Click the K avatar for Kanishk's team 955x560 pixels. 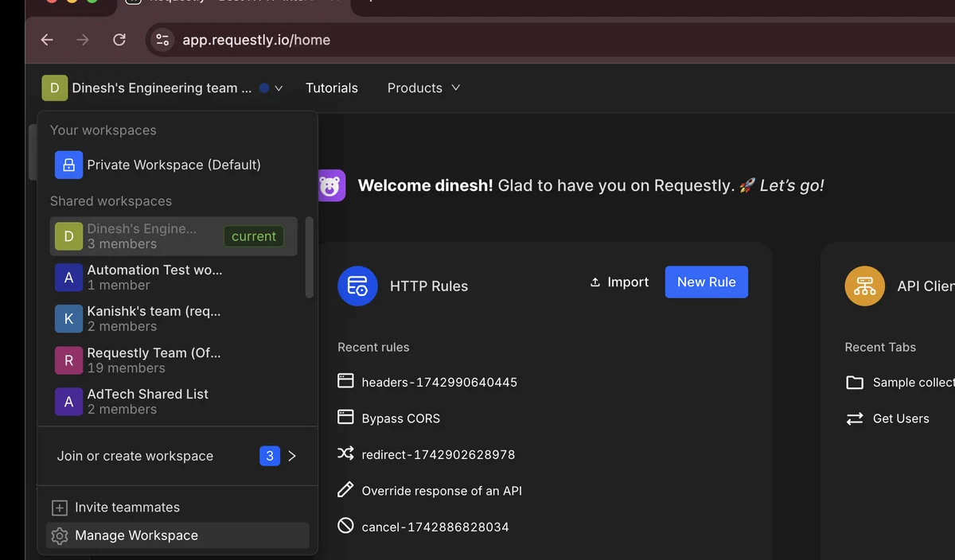pyautogui.click(x=68, y=319)
